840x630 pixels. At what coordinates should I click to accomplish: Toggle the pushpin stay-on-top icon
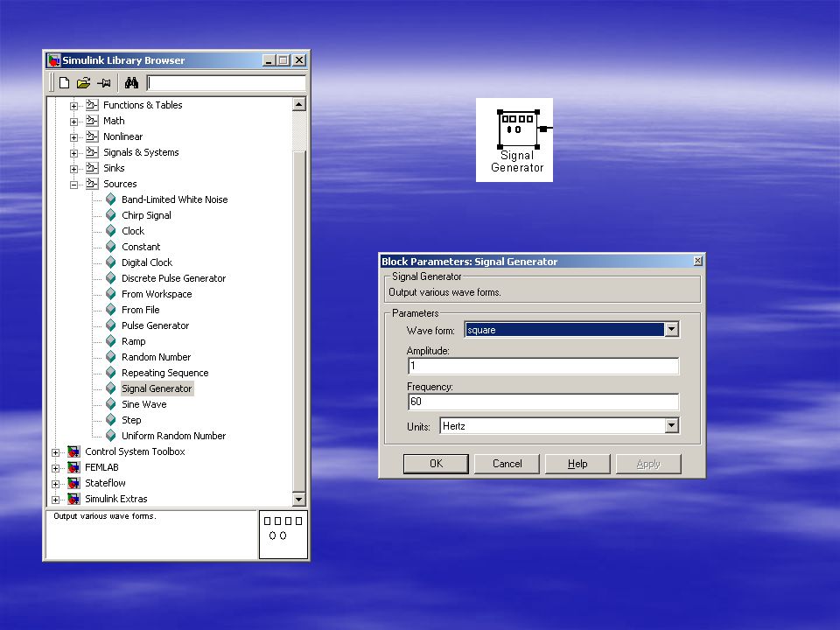(x=104, y=82)
